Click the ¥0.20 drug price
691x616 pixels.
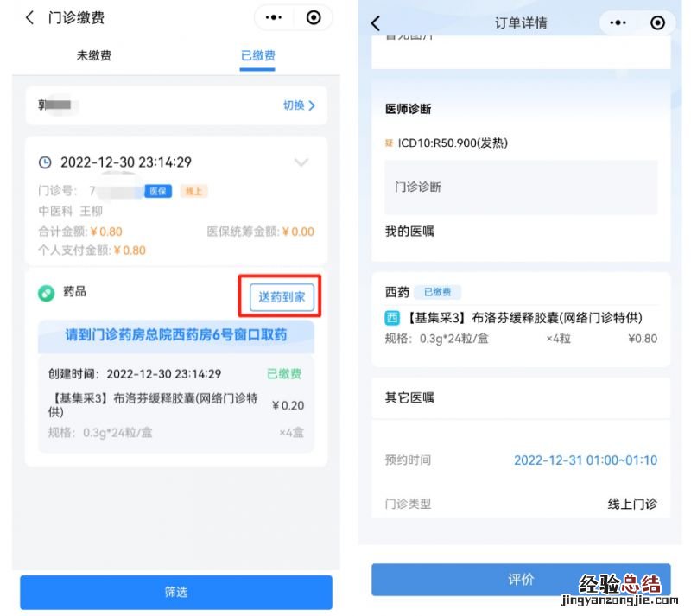pos(288,406)
